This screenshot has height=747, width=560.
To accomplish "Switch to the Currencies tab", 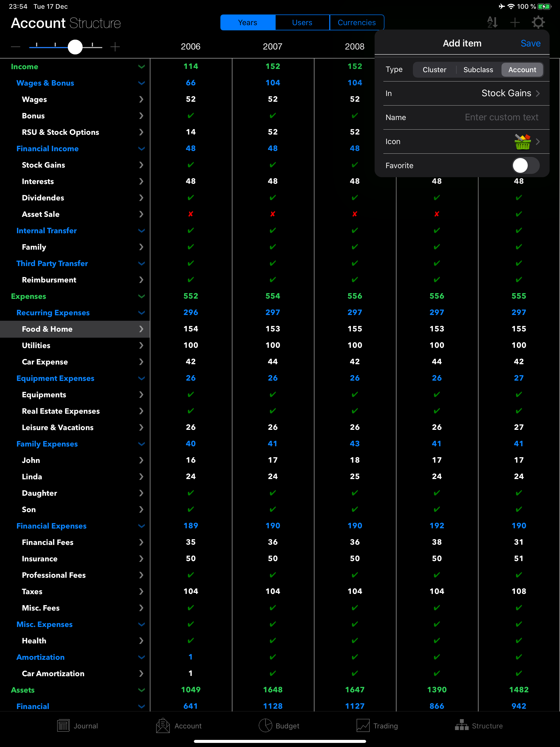I will pos(357,23).
